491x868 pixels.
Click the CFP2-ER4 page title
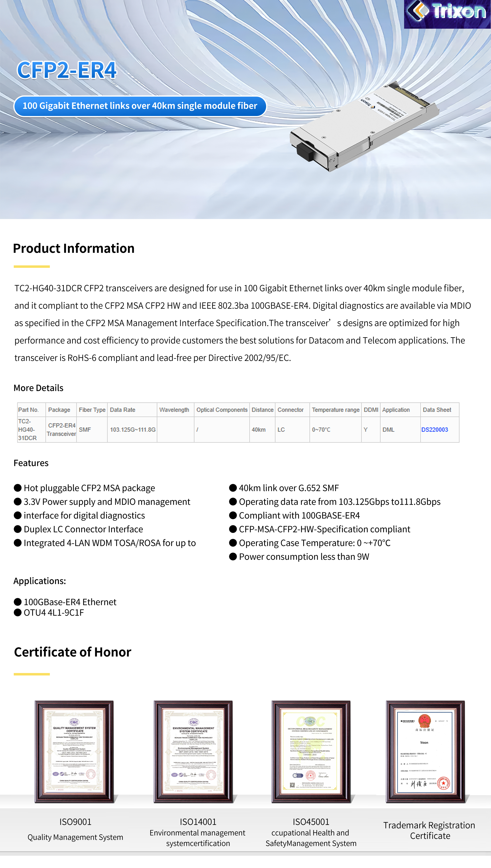click(67, 70)
